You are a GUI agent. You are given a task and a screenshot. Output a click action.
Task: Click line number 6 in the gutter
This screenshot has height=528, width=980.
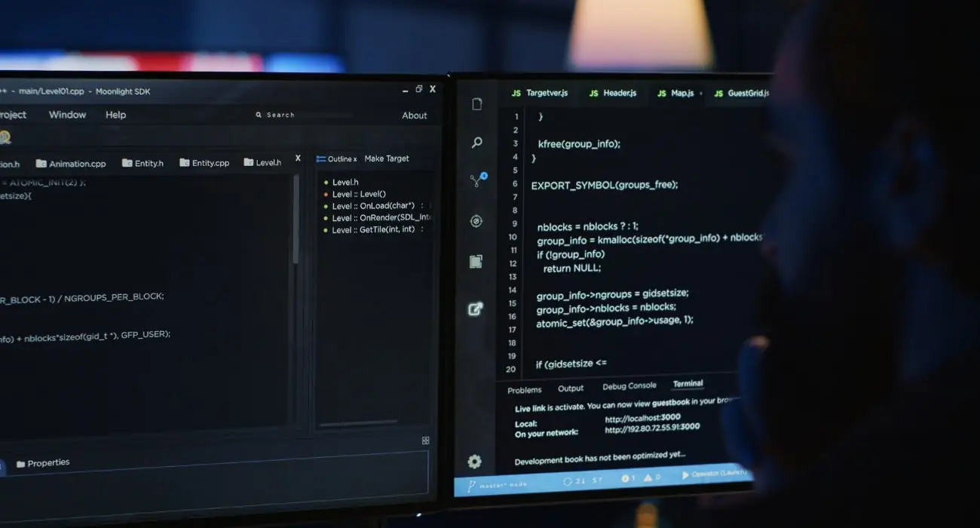tap(515, 184)
